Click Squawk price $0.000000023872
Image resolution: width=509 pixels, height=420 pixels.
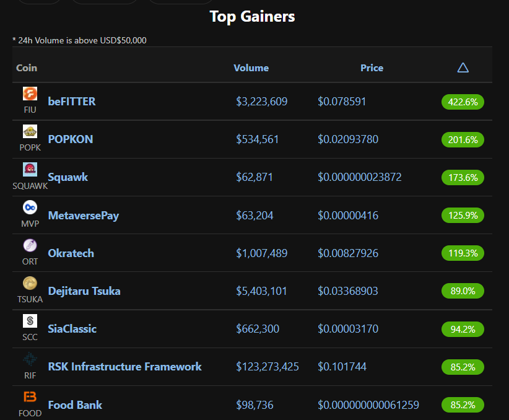(x=360, y=177)
